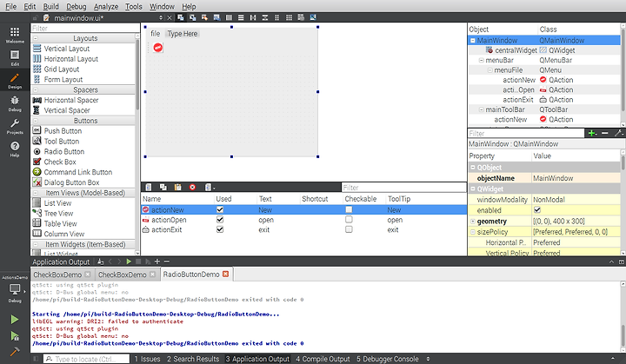Image resolution: width=626 pixels, height=364 pixels.
Task: Select Edit Tab Order tool in toolbar
Action: (216, 17)
